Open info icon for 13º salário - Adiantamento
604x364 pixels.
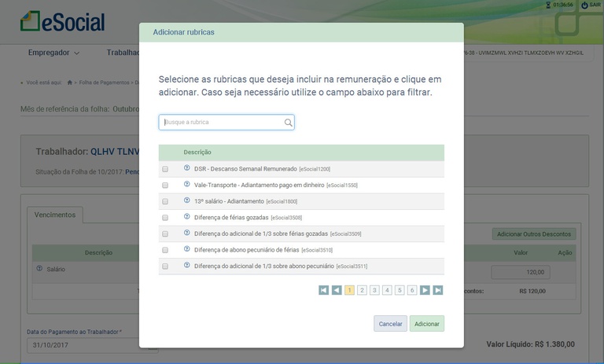[187, 200]
